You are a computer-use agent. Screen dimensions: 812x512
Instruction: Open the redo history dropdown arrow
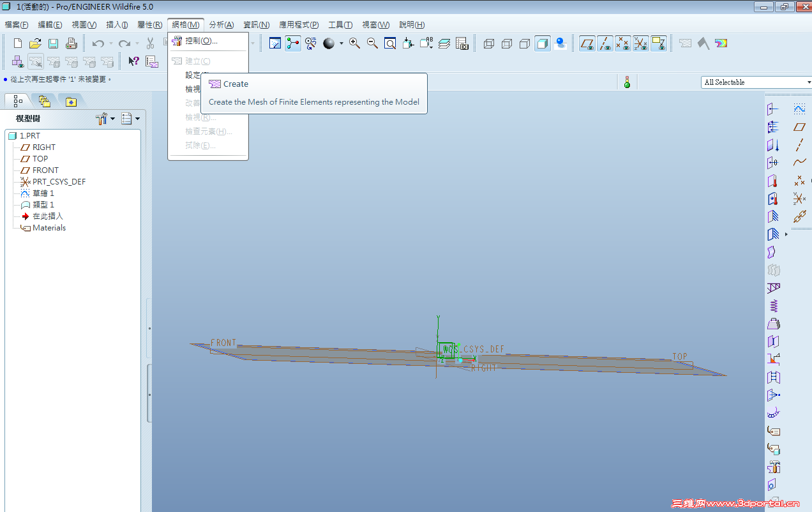tap(137, 44)
